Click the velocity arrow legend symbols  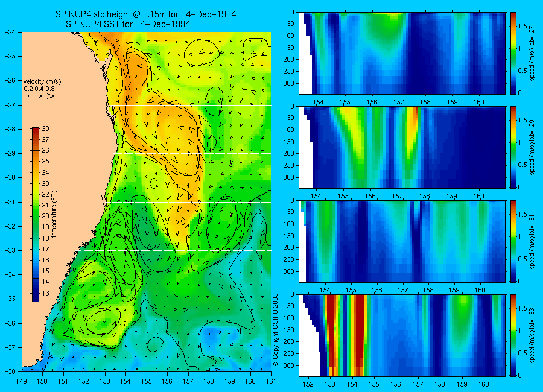point(41,96)
